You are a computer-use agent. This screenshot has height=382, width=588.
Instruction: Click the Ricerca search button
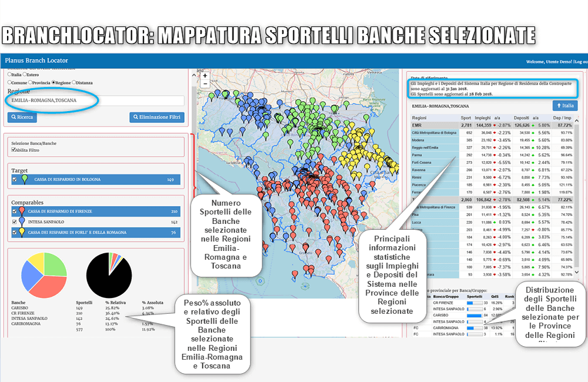(x=22, y=118)
